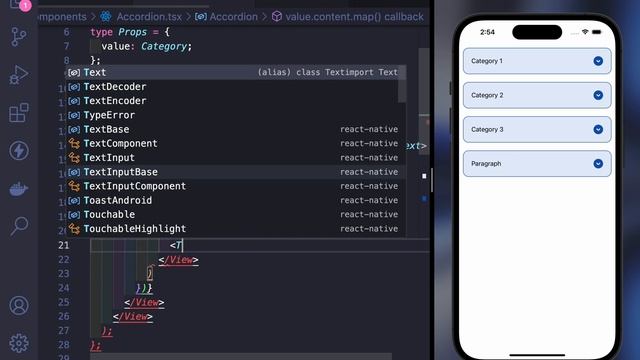Open Thunder Client lightning icon

tap(18, 151)
